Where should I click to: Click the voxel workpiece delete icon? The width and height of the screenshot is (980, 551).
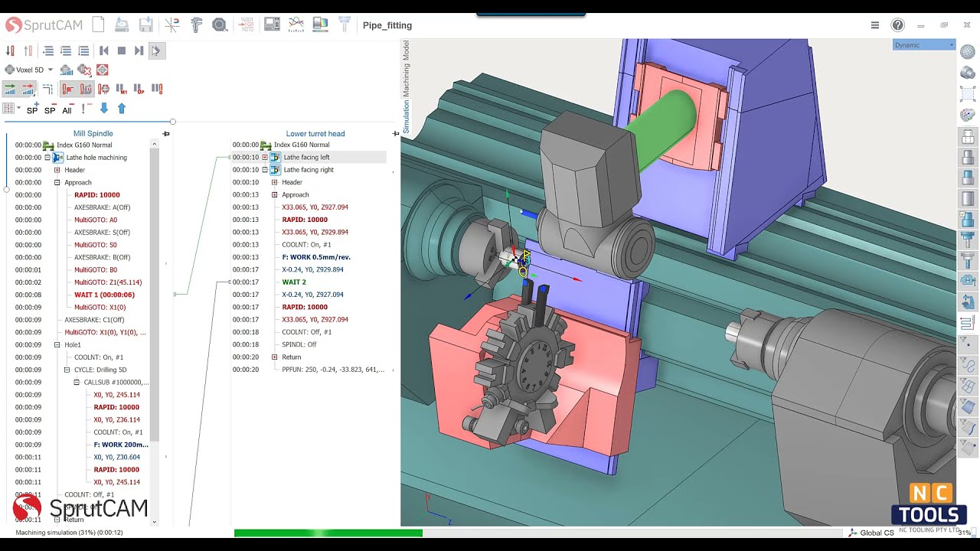[x=84, y=70]
